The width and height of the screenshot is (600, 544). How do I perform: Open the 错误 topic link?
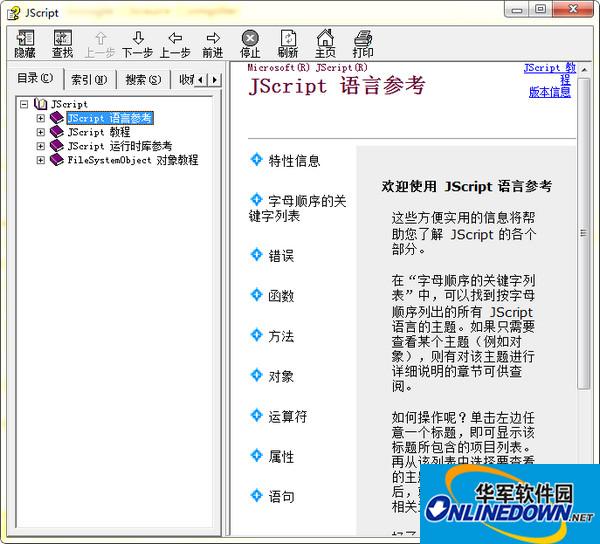coord(281,256)
